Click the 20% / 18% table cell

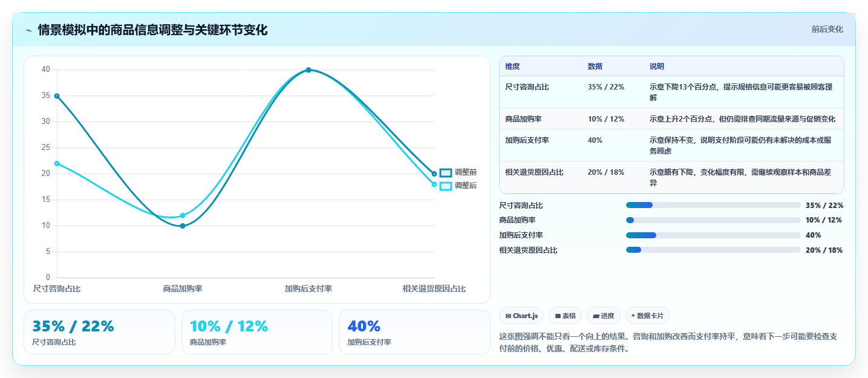click(605, 172)
